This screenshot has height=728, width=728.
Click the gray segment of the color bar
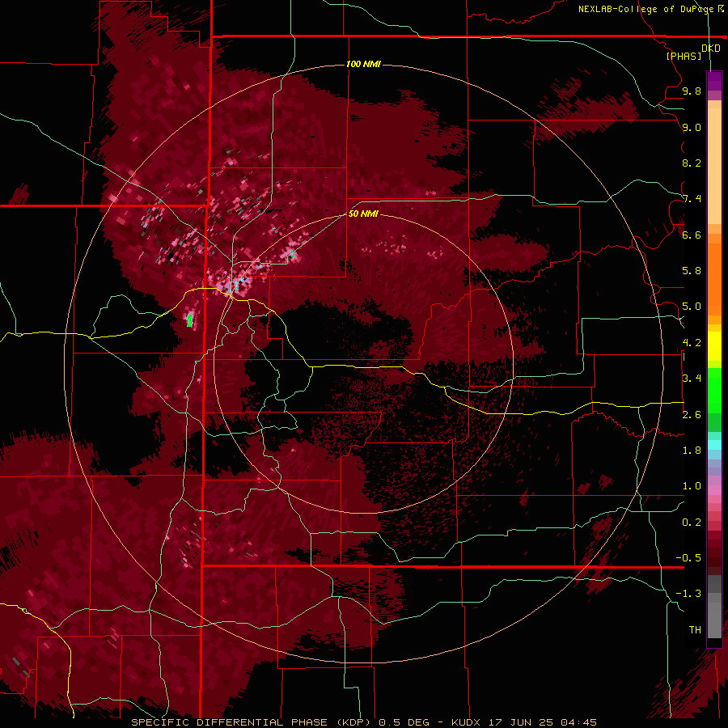click(714, 608)
